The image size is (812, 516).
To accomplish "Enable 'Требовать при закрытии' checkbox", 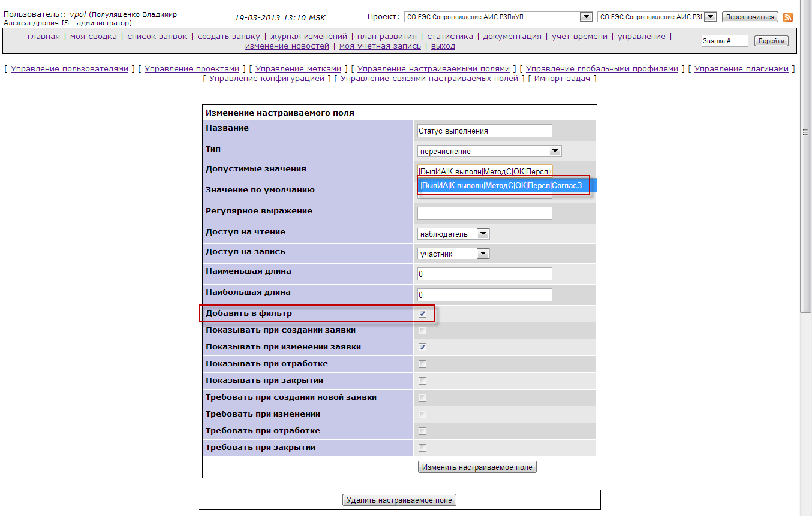I will [x=422, y=448].
